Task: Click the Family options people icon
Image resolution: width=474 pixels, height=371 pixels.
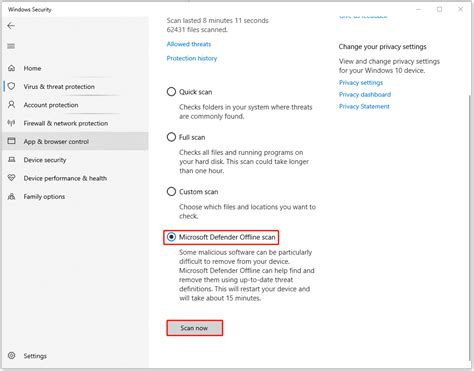Action: pyautogui.click(x=11, y=196)
